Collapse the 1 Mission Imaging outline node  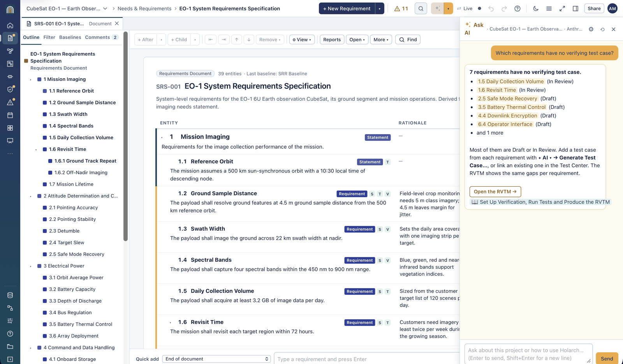pyautogui.click(x=31, y=80)
